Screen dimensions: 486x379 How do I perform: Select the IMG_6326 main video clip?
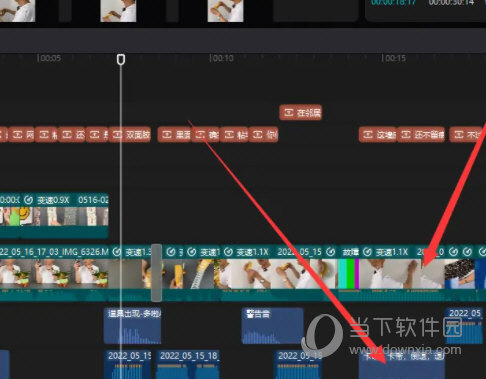pos(55,273)
